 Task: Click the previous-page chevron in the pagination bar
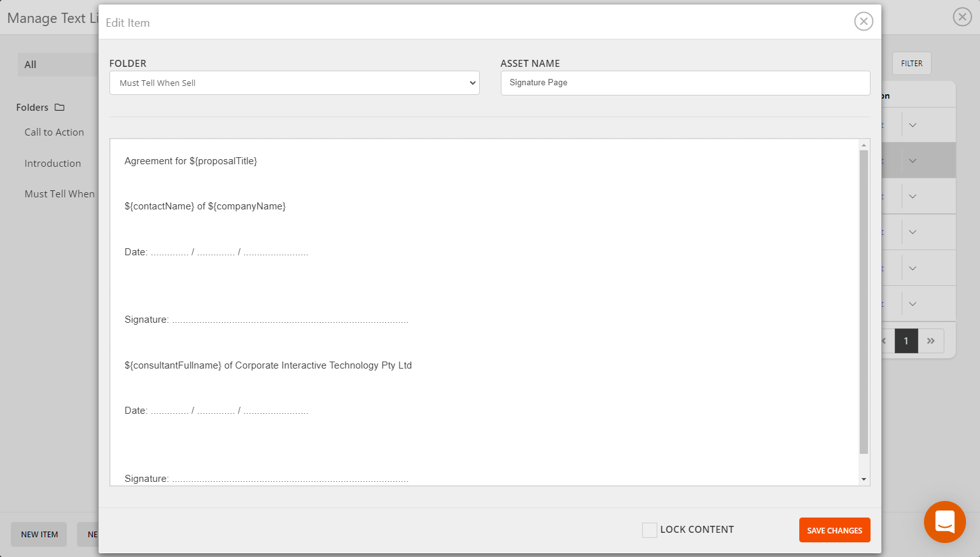pos(883,341)
